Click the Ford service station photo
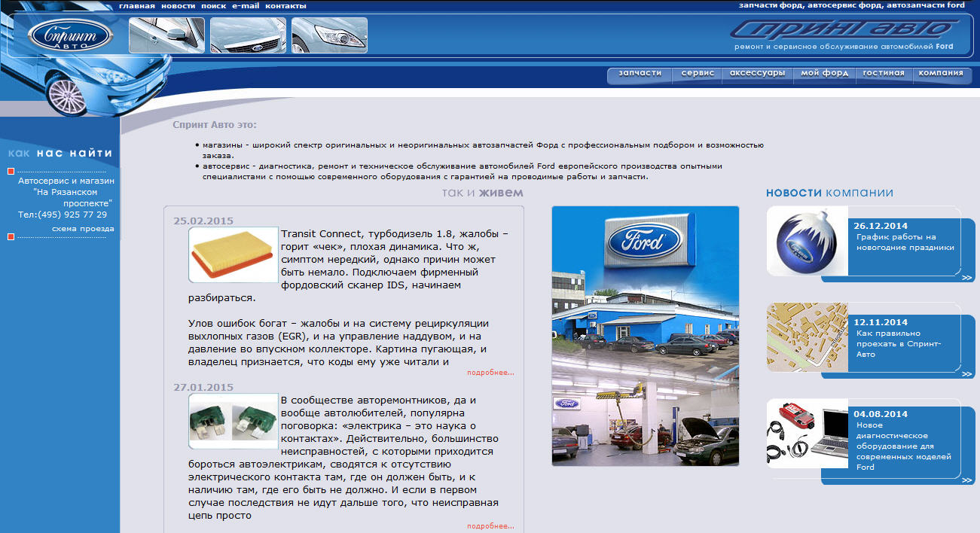Viewport: 980px width, 533px height. pos(646,336)
